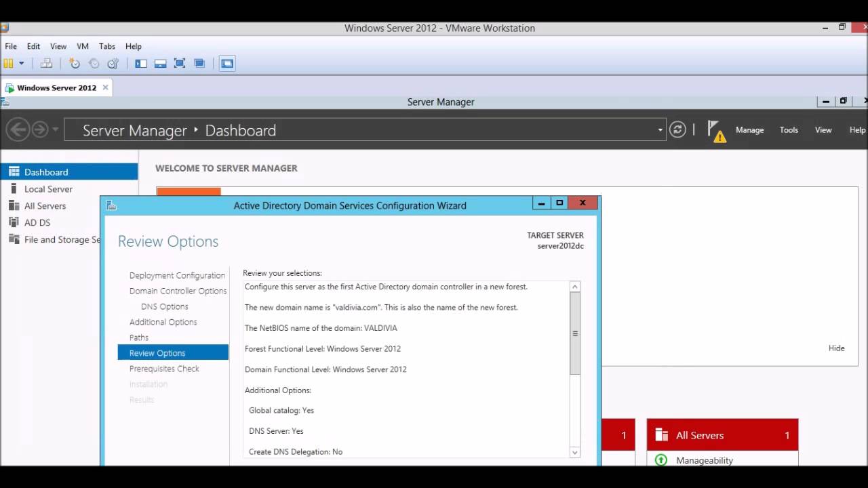The image size is (868, 488).
Task: Go to Prerequisites Check wizard step
Action: 164,369
